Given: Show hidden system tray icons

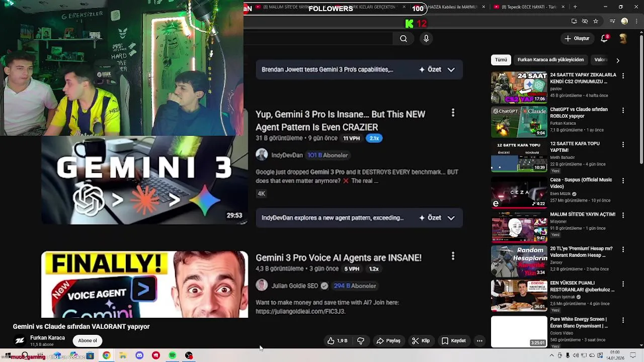Looking at the screenshot, I should click(x=551, y=355).
